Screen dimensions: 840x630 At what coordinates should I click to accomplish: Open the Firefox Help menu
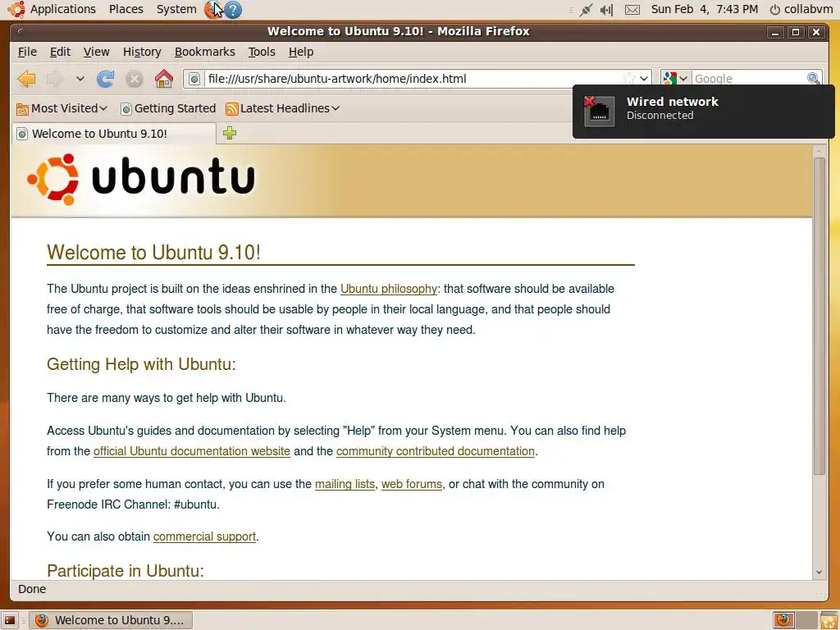[301, 52]
